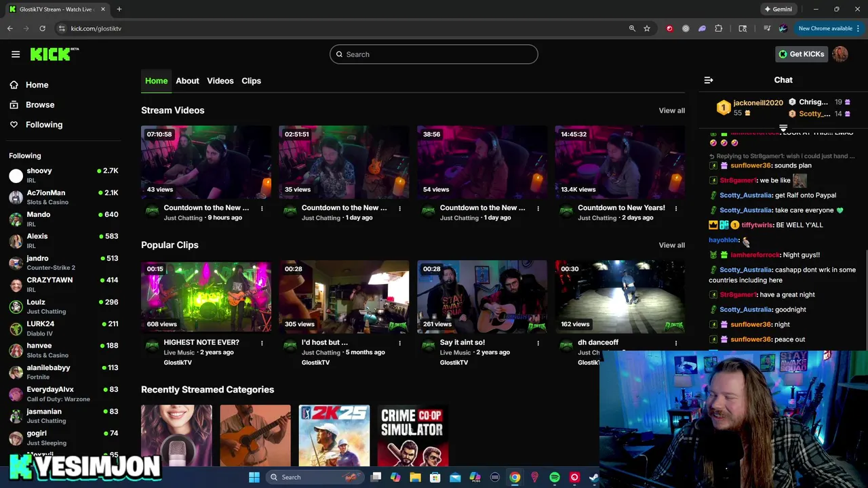Image resolution: width=868 pixels, height=488 pixels.
Task: Open Ac7ionMan channel in Following list
Action: click(64, 197)
